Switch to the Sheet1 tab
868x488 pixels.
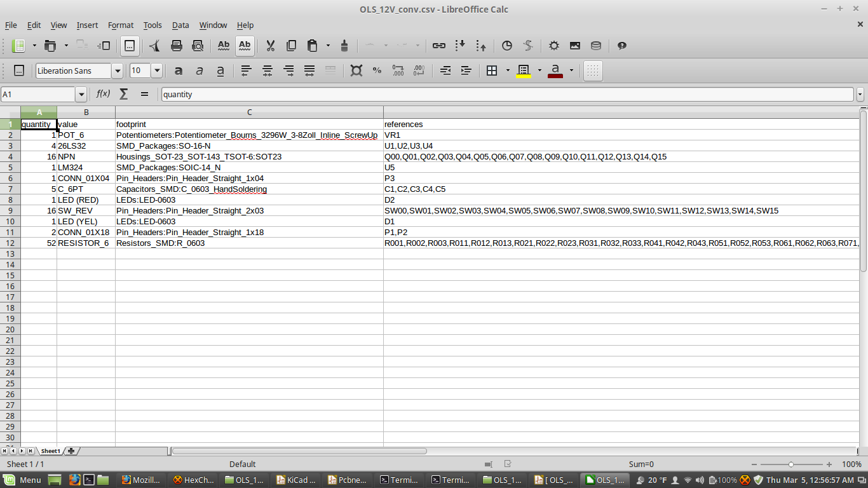(51, 451)
